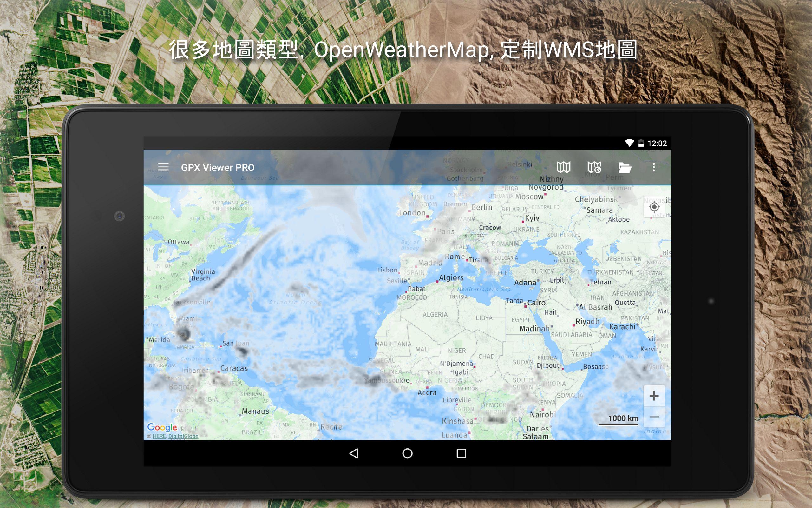Tap the Merida city label
Screen dimensions: 812x508
[x=159, y=340]
